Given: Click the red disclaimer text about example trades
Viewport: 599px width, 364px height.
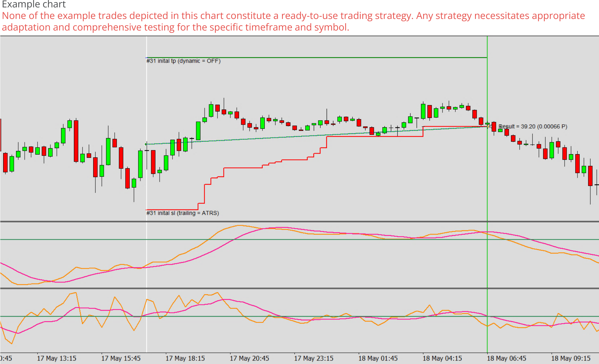Looking at the screenshot, I should (294, 22).
